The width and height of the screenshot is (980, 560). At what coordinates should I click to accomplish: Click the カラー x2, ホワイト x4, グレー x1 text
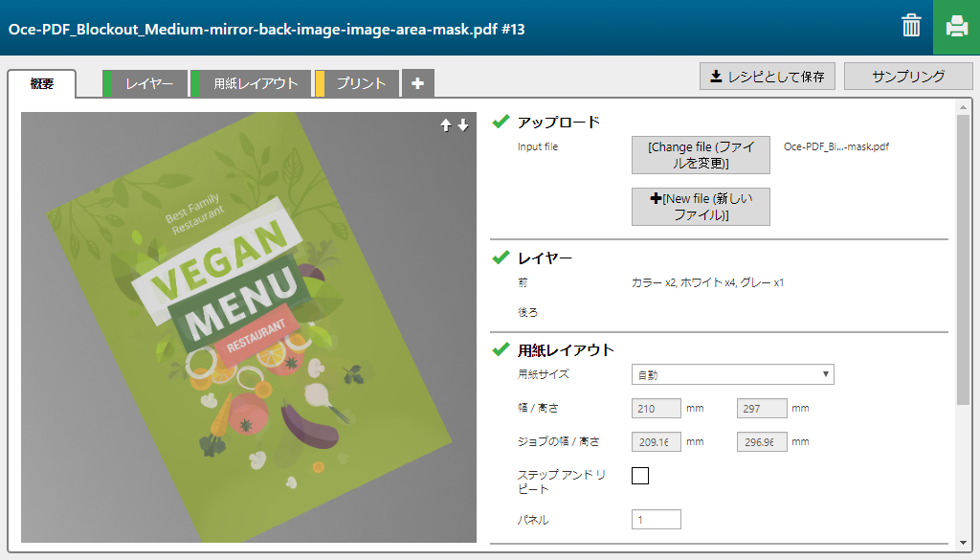tap(707, 282)
